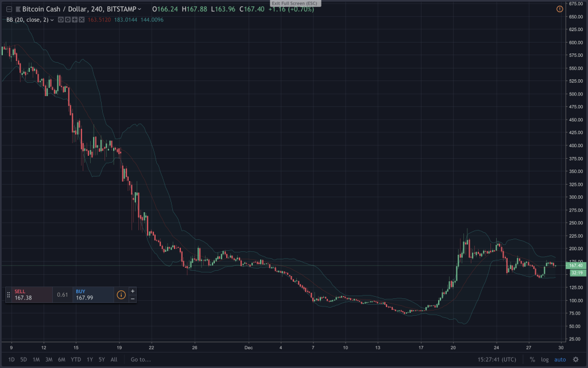Open BB indicator settings gear

coord(68,20)
